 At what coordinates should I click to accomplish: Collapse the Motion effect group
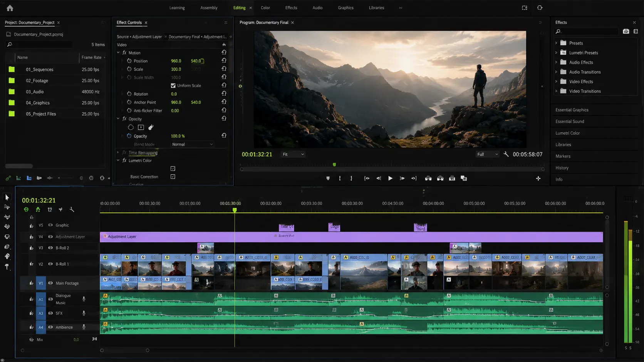118,53
